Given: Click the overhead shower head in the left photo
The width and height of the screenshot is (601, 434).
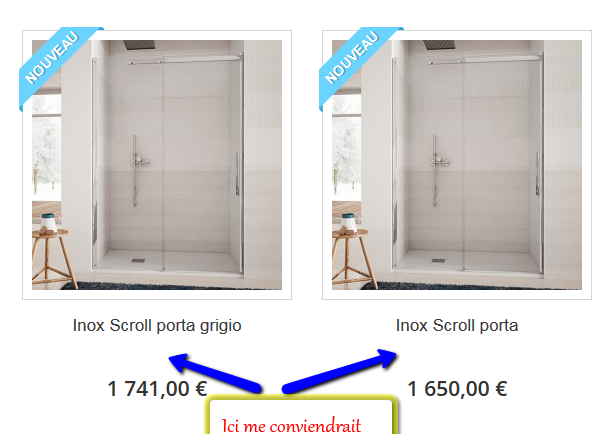Looking at the screenshot, I should 139,44.
